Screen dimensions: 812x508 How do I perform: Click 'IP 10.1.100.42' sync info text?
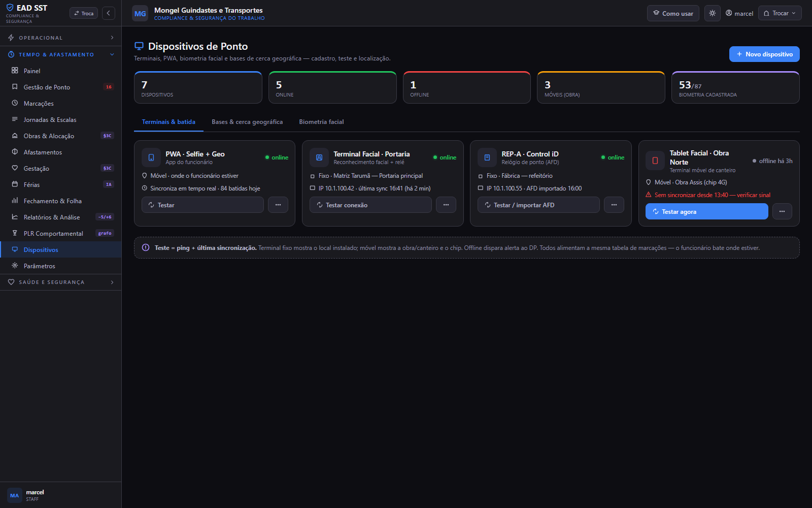[375, 188]
